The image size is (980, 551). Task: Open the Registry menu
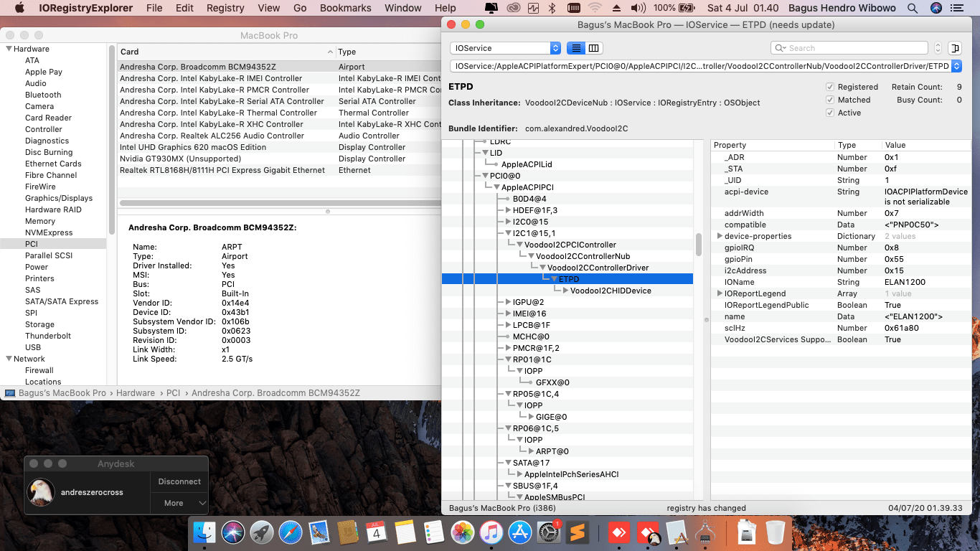225,8
